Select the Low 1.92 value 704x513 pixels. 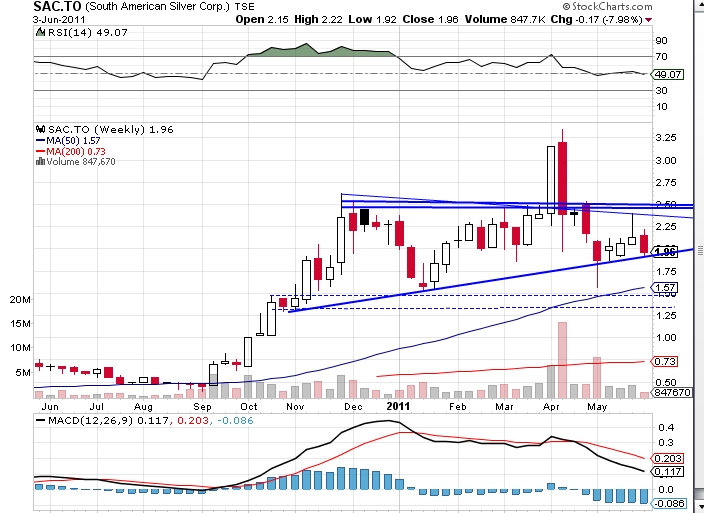[x=373, y=19]
